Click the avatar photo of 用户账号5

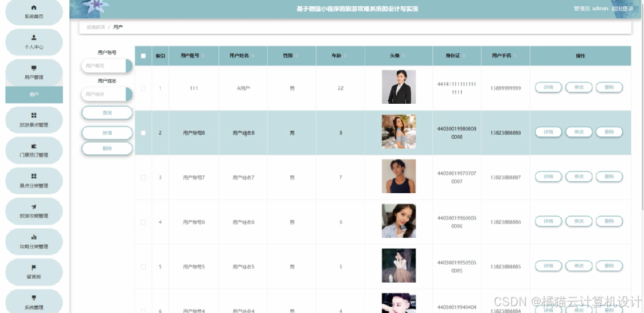point(399,265)
